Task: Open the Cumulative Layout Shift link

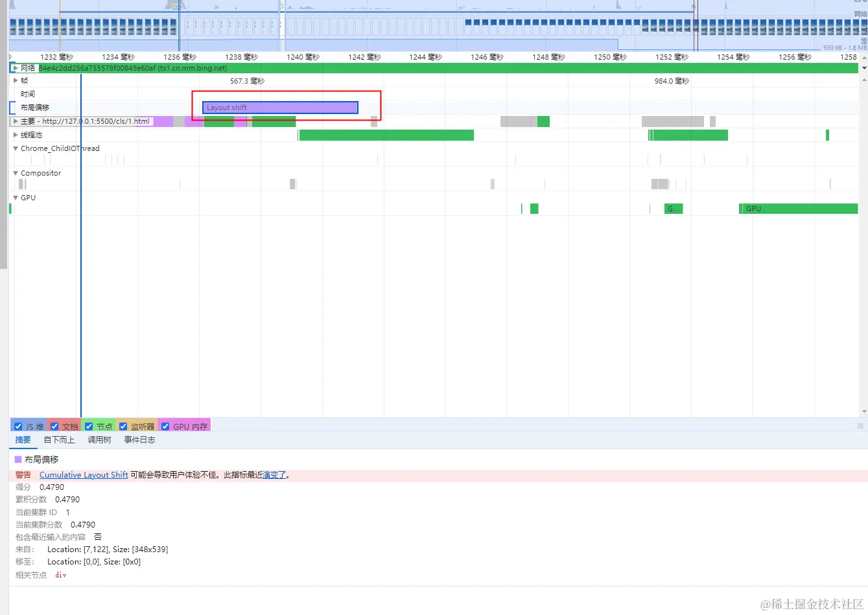Action: pyautogui.click(x=84, y=475)
